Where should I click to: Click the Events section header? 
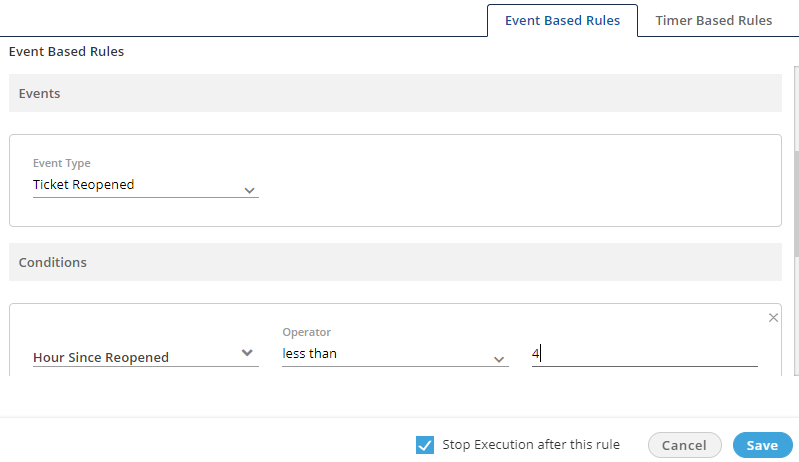395,93
